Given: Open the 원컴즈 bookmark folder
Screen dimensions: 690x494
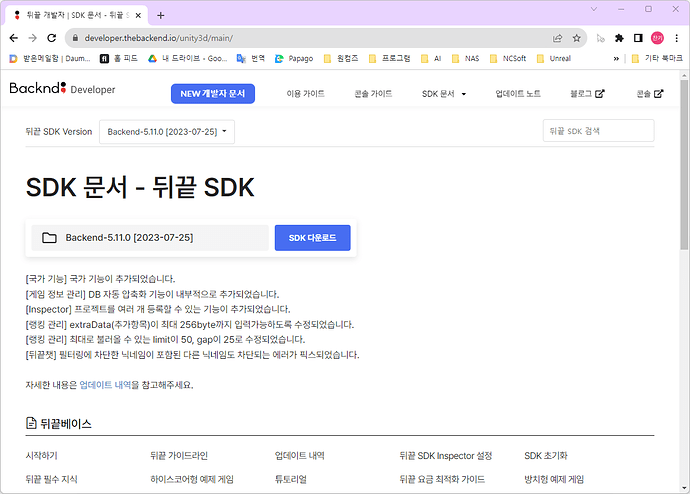Looking at the screenshot, I should point(341,59).
